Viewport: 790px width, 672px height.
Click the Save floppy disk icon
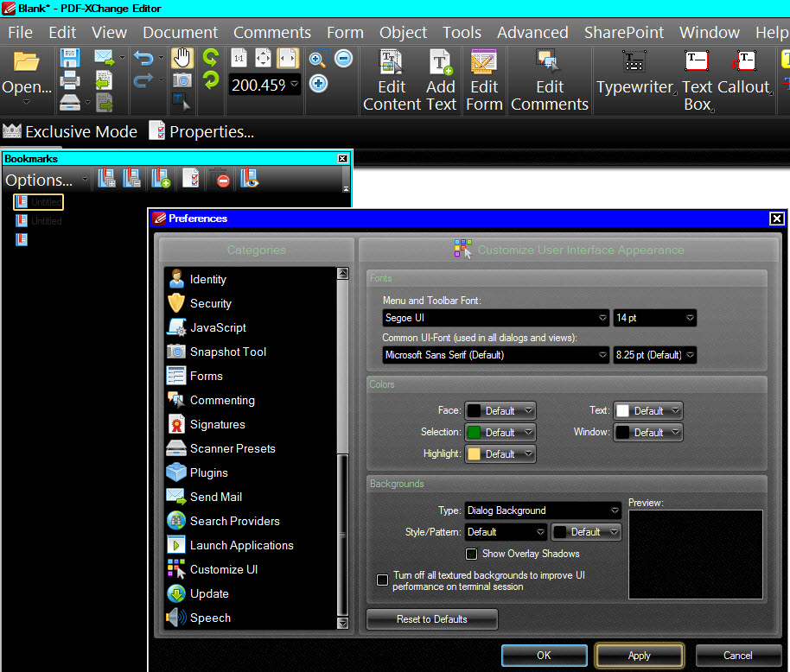(69, 58)
